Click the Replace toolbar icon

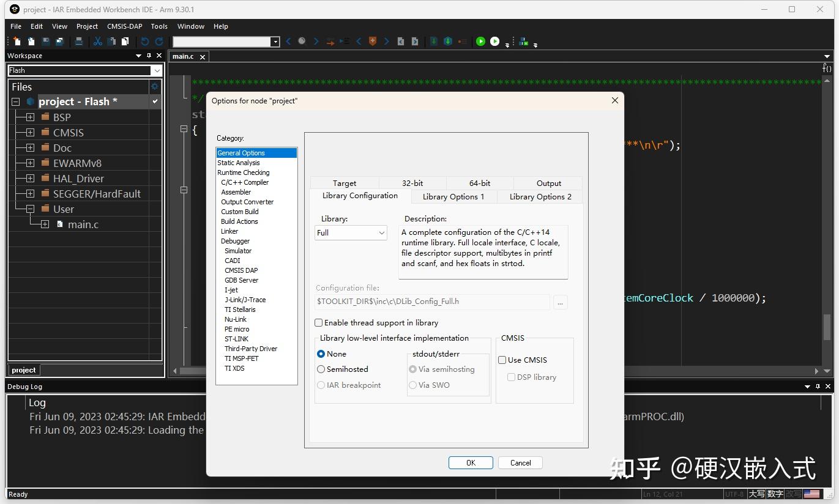tap(330, 42)
